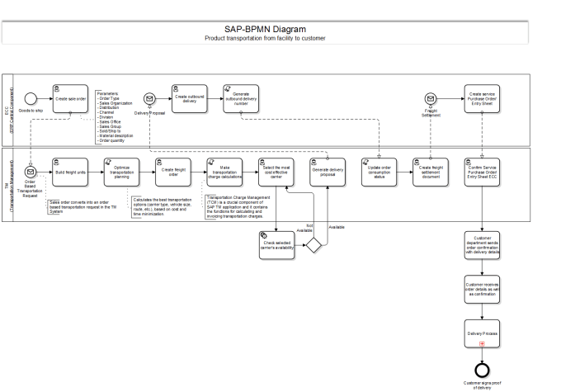Select the ECC lane header label
Image resolution: width=561 pixels, height=392 pixels.
tap(8, 111)
